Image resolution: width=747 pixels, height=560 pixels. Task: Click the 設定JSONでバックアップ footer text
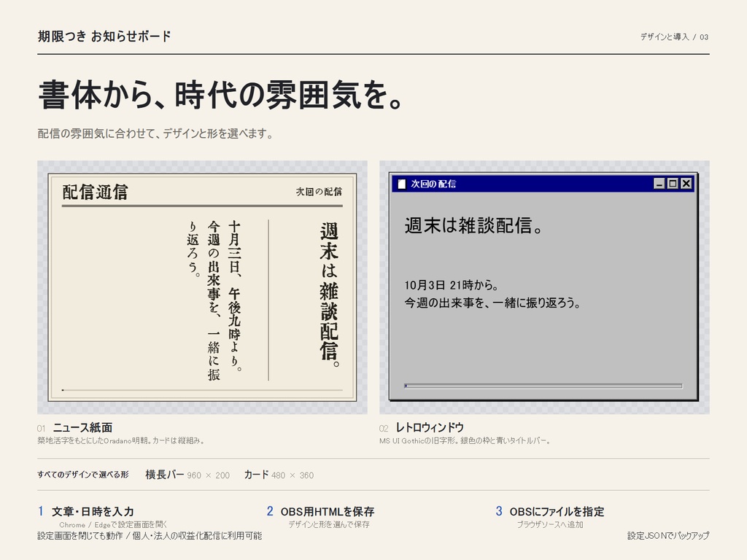point(668,536)
